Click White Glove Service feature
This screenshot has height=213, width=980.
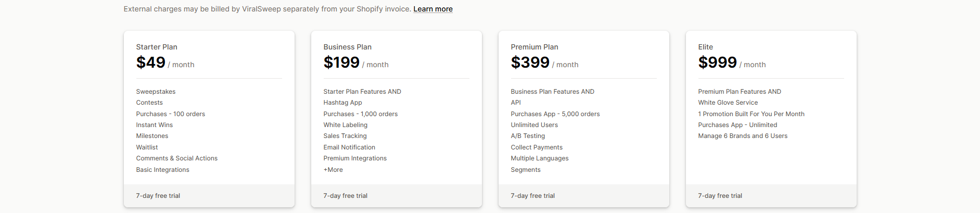728,103
